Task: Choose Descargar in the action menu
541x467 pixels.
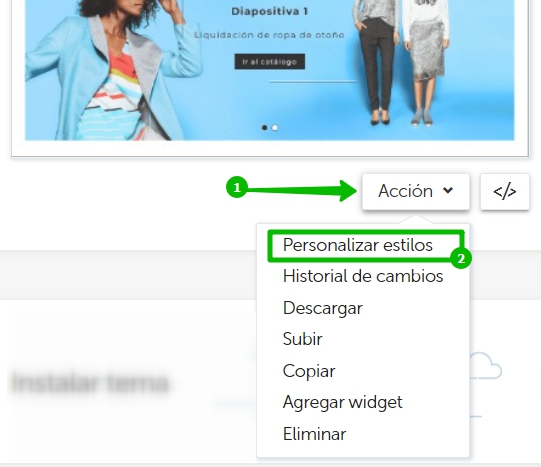Action: [x=323, y=308]
